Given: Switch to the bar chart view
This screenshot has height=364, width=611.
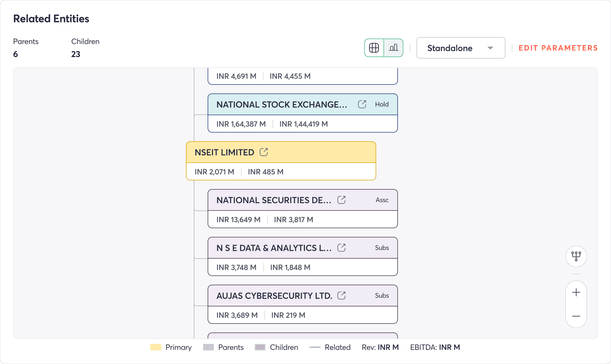Looking at the screenshot, I should [x=393, y=48].
